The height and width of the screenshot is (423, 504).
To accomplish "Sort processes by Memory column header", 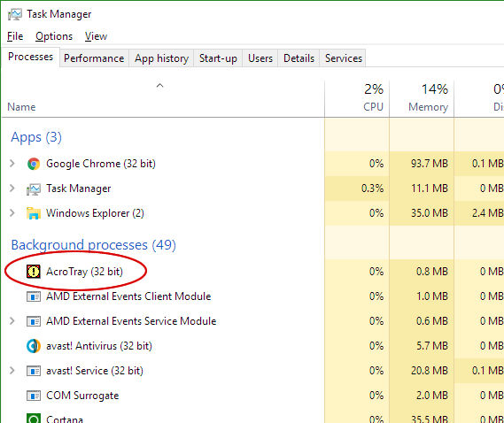I will coord(422,98).
